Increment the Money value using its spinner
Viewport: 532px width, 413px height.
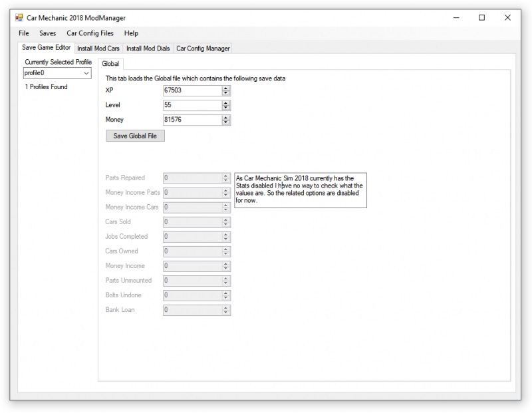tap(225, 117)
